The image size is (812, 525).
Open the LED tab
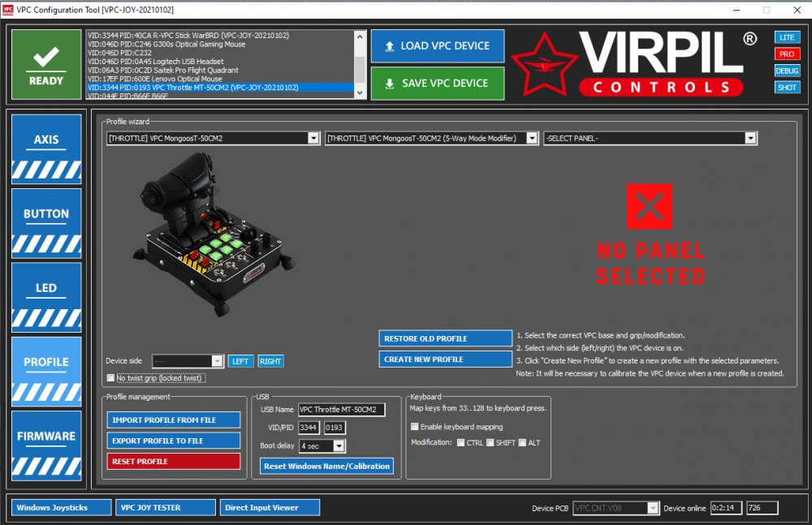coord(46,297)
